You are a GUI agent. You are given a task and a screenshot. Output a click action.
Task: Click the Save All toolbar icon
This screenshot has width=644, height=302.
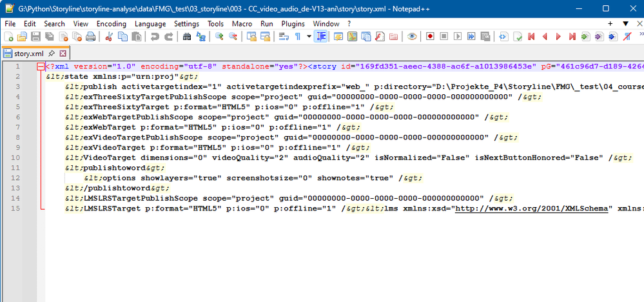[x=48, y=37]
